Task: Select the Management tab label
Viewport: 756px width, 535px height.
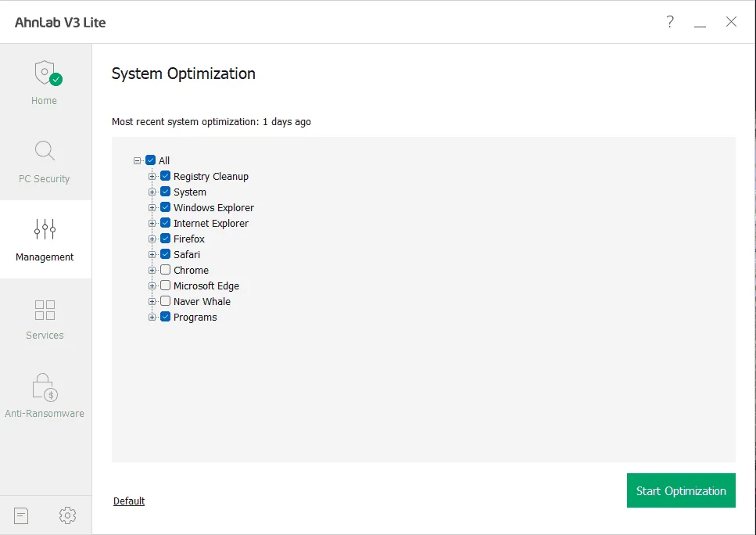Action: 45,257
